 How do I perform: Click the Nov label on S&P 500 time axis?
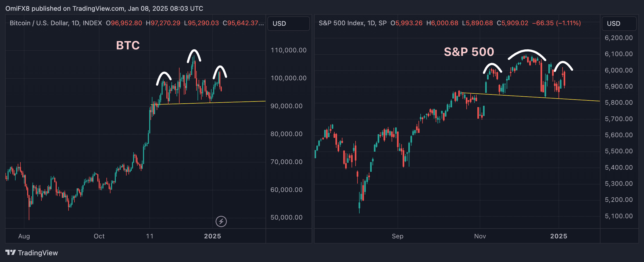tap(480, 236)
